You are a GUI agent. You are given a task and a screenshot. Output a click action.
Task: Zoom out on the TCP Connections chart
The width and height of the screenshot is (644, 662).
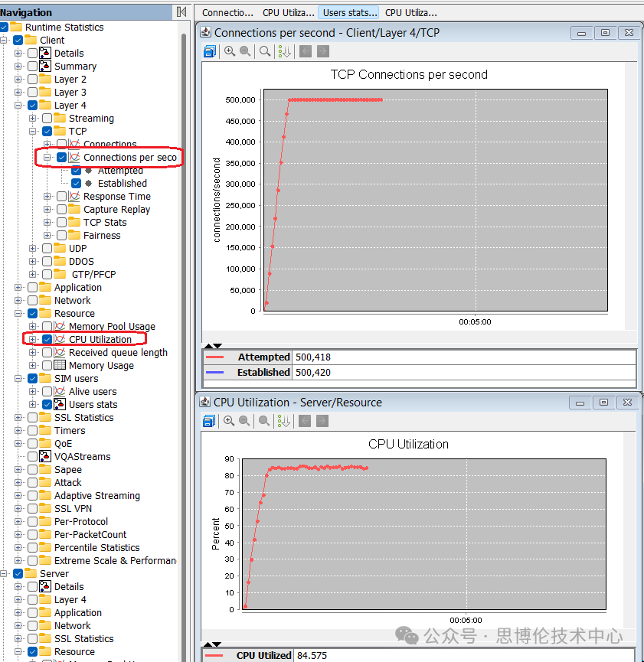click(245, 51)
